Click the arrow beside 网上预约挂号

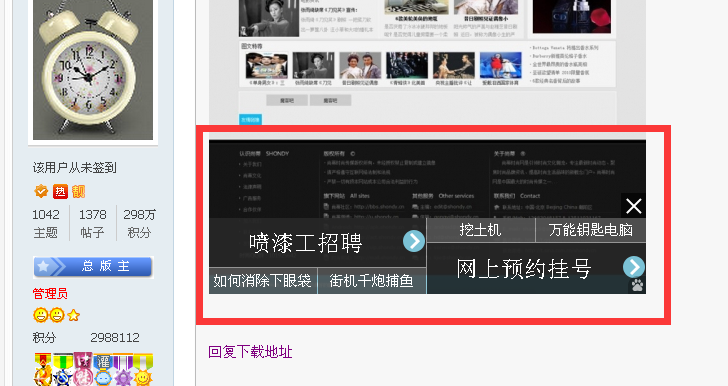(634, 267)
